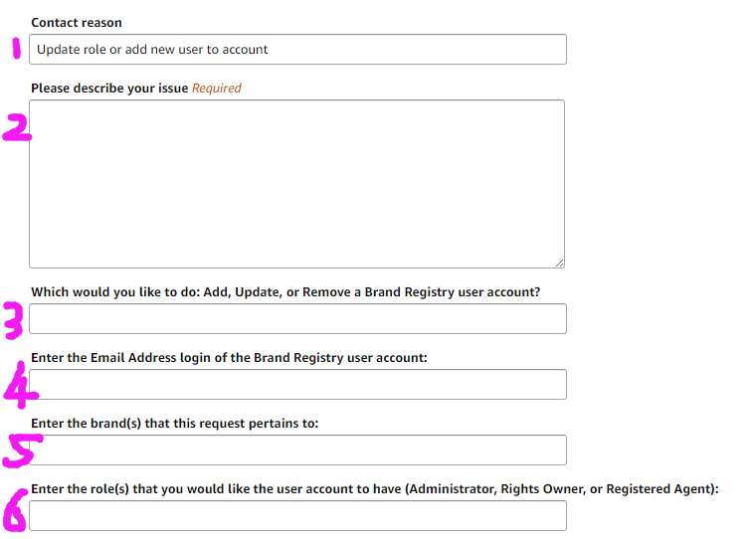The height and width of the screenshot is (539, 756).
Task: Click the "Enter the brand(s)" label
Action: 175,424
